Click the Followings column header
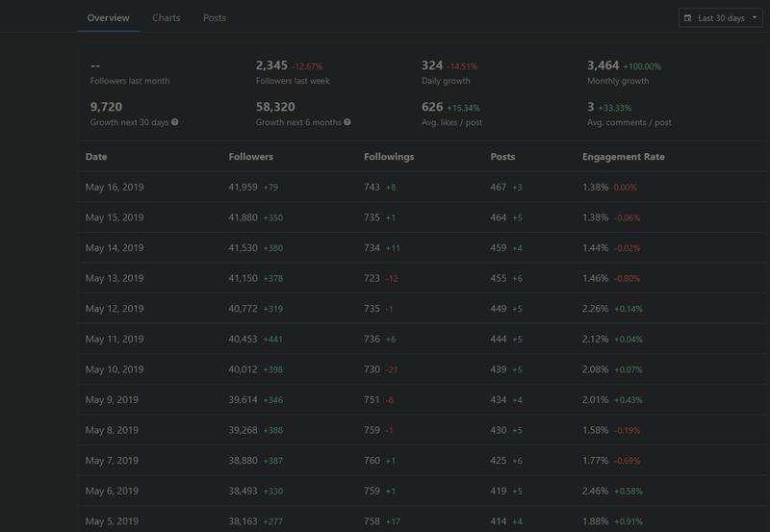 (389, 157)
